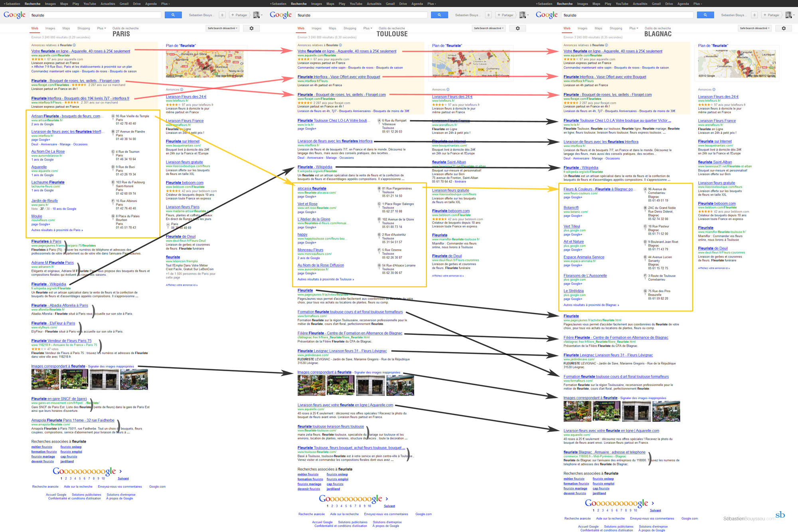Open first florist image thumbnail on Blagnac page
This screenshot has height=532, width=798.
pos(577,411)
